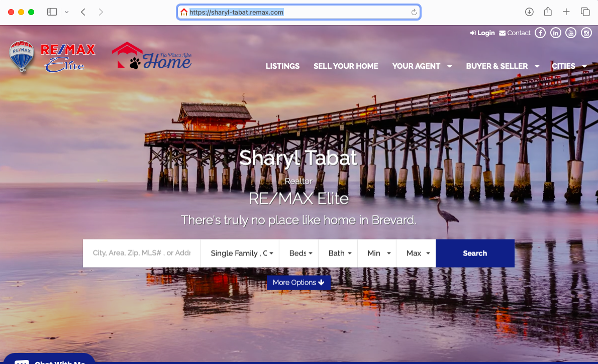Screen dimensions: 598x364
Task: Open the Instagram social icon
Action: 586,33
